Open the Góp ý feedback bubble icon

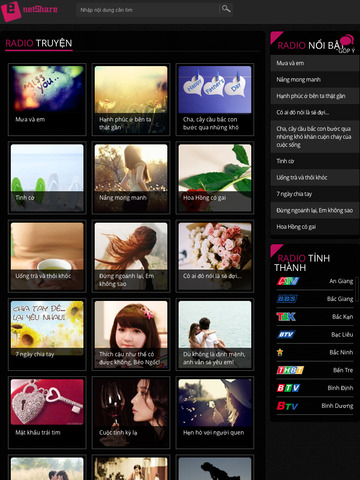[347, 40]
